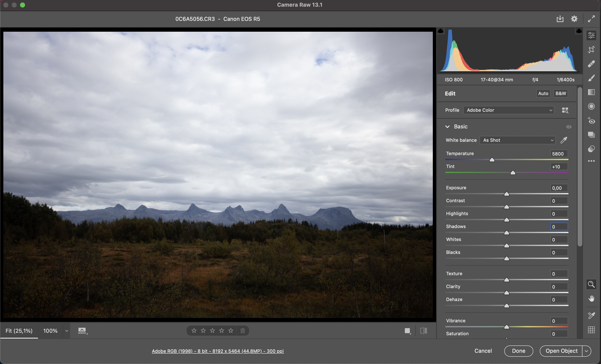The height and width of the screenshot is (364, 601).
Task: Open the Snapshots panel icon
Action: (591, 135)
